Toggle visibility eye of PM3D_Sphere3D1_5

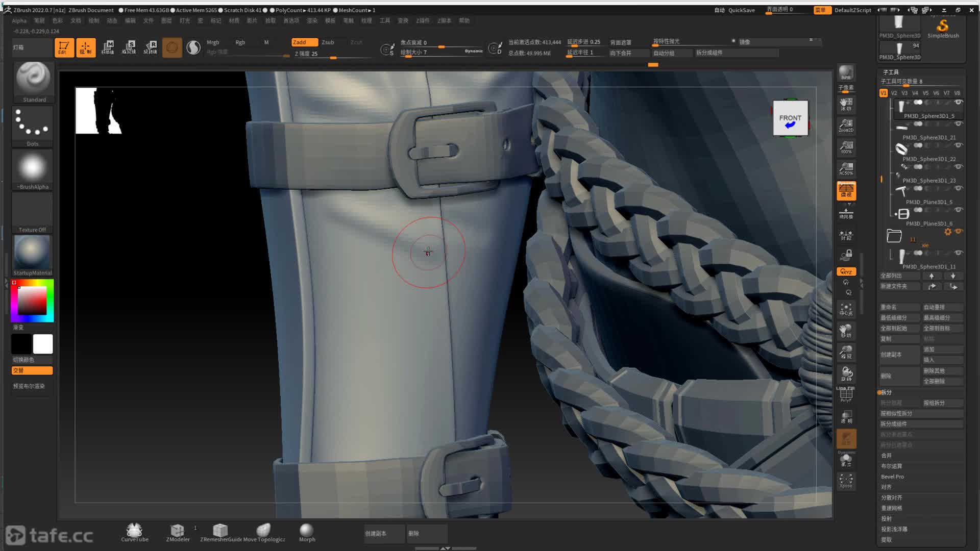959,103
